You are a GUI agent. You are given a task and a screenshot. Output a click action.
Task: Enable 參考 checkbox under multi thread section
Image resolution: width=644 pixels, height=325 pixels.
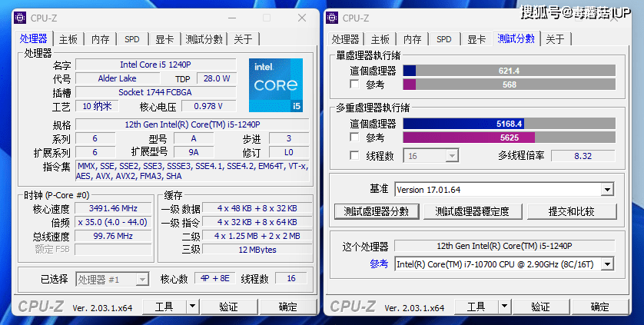click(x=354, y=137)
